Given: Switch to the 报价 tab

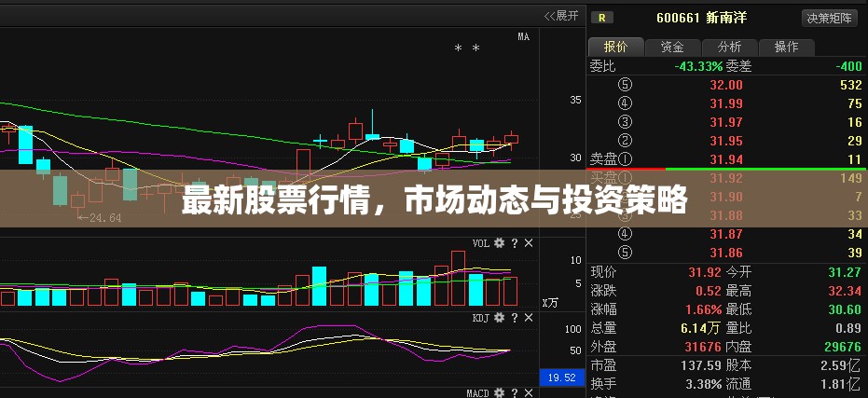Looking at the screenshot, I should pyautogui.click(x=615, y=47).
